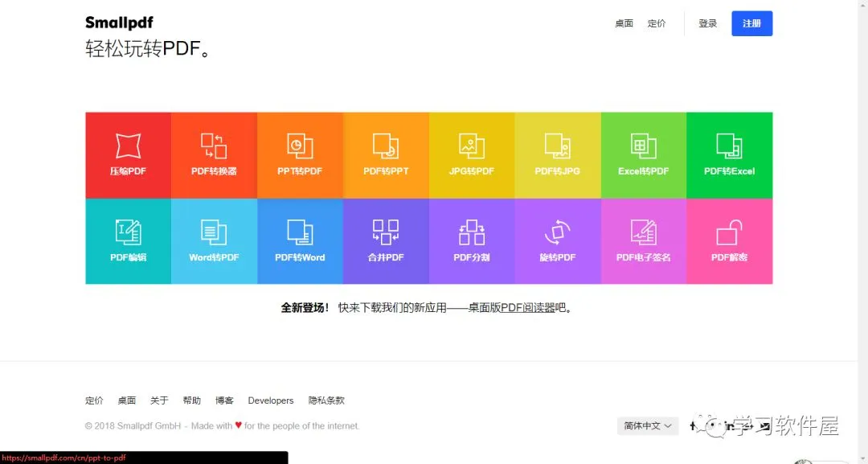Screen dimensions: 868x464
Task: Open the footer 隐私条款 link
Action: click(326, 400)
